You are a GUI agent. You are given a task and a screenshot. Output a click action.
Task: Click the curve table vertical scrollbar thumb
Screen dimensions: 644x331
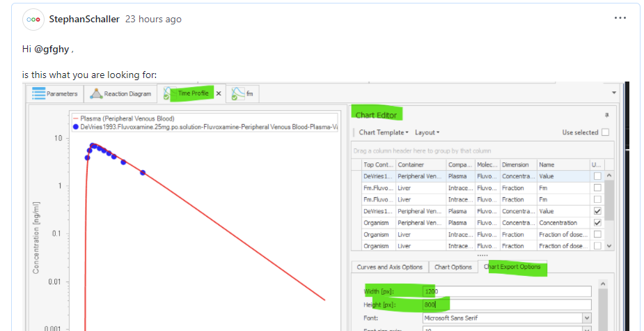point(609,200)
